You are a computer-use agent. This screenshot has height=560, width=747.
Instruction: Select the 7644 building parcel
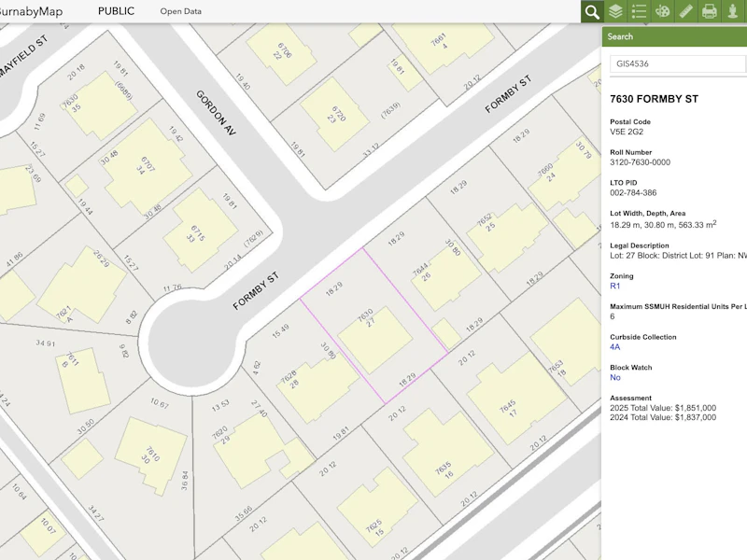pyautogui.click(x=445, y=278)
